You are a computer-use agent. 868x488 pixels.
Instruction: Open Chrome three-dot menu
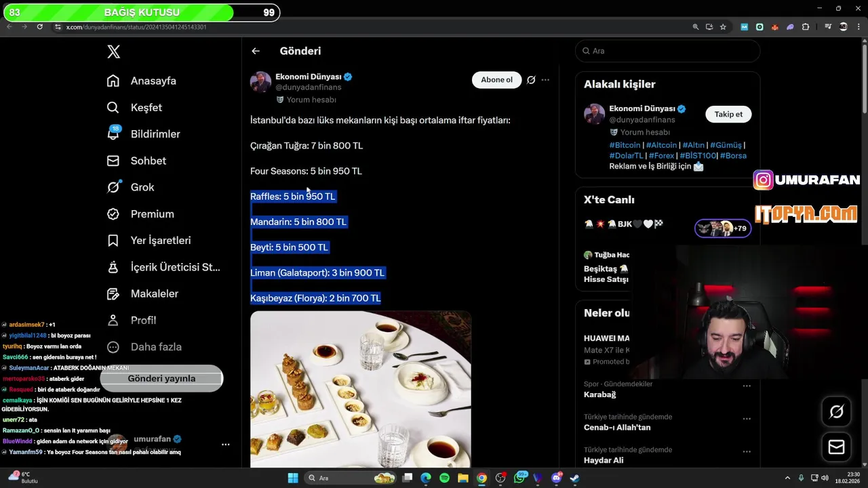tap(858, 27)
